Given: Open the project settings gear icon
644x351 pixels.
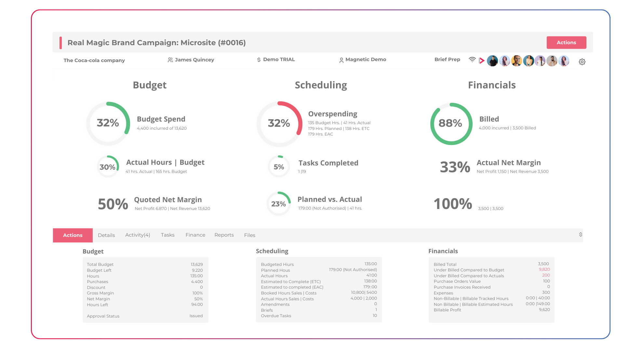Looking at the screenshot, I should (x=582, y=62).
